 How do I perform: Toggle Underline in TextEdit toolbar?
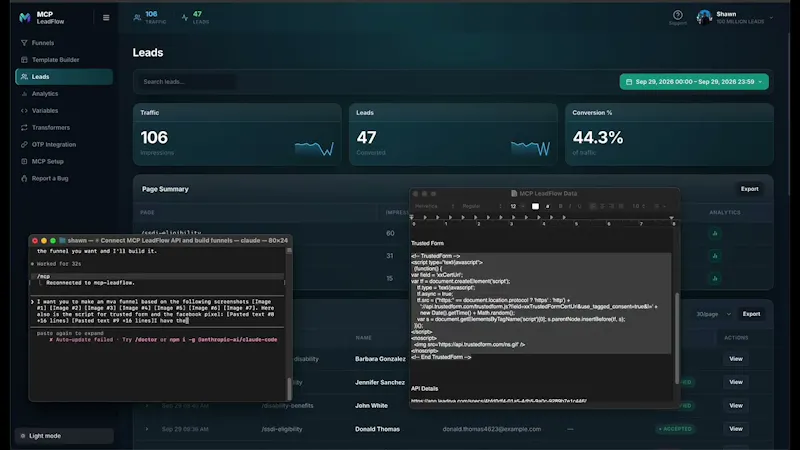[580, 206]
